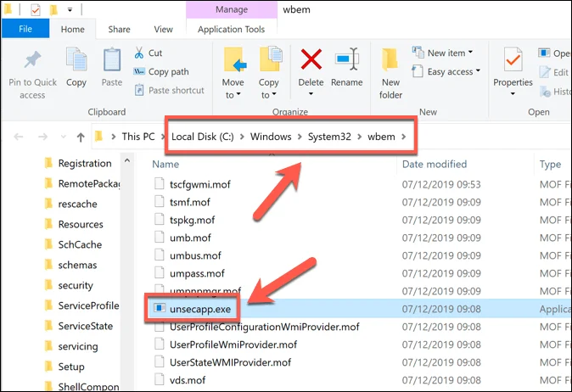Open the Move to folder menu

click(x=233, y=73)
